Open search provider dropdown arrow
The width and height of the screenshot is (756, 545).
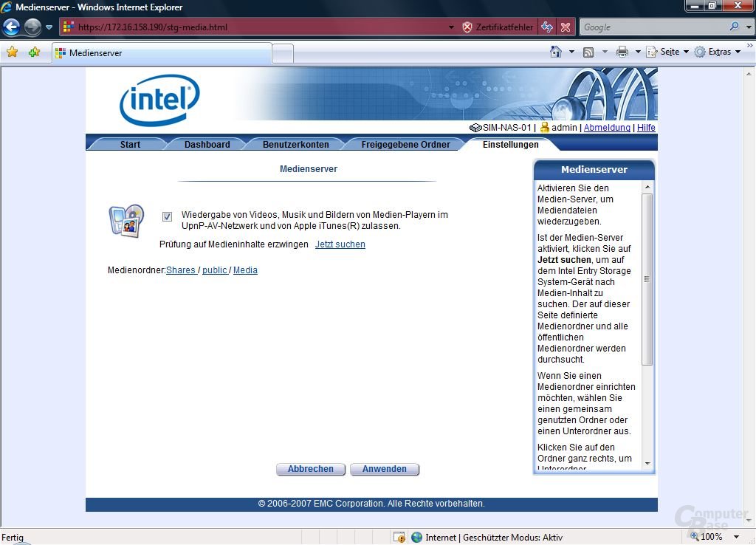coord(749,27)
